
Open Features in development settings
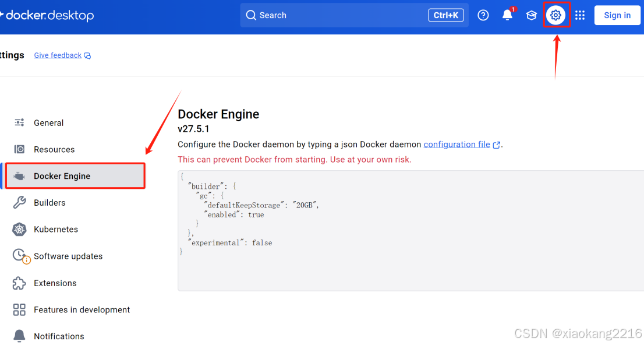click(82, 309)
